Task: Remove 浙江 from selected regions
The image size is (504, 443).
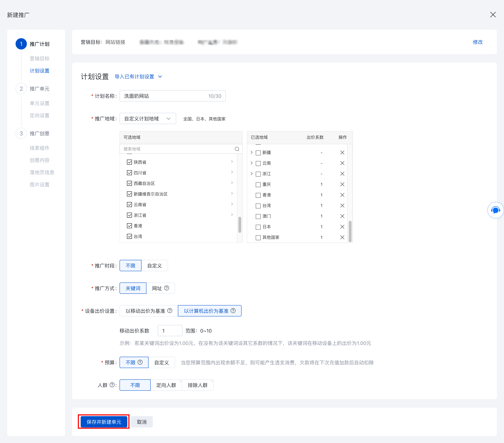Action: tap(342, 174)
